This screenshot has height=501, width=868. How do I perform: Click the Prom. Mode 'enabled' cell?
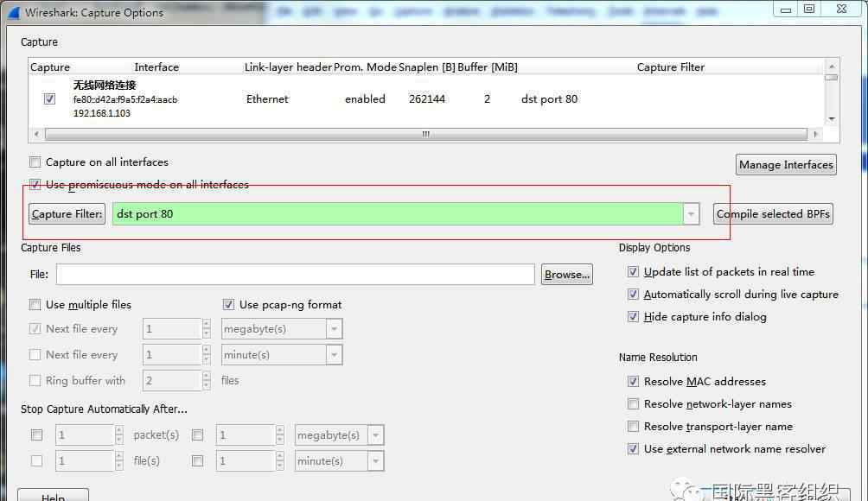click(365, 99)
